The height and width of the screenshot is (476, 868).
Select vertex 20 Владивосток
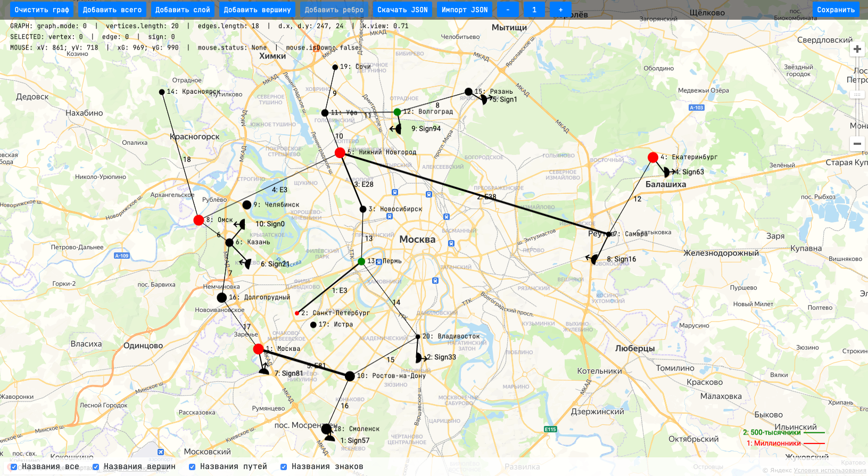pyautogui.click(x=418, y=337)
